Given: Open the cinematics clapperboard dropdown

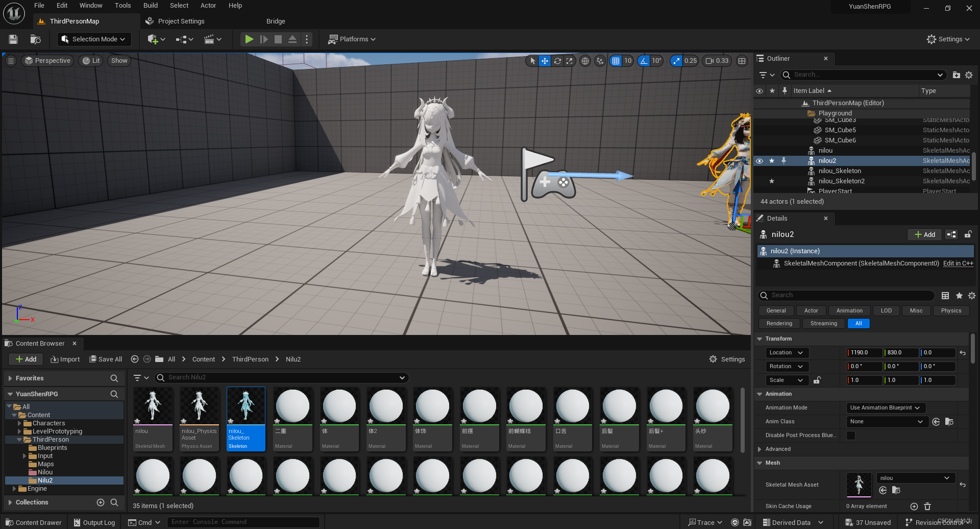Looking at the screenshot, I should [x=212, y=39].
